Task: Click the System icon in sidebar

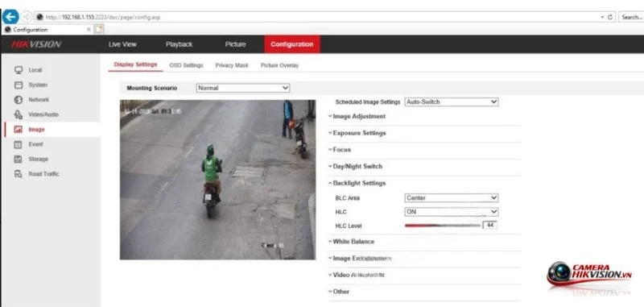Action: [18, 85]
